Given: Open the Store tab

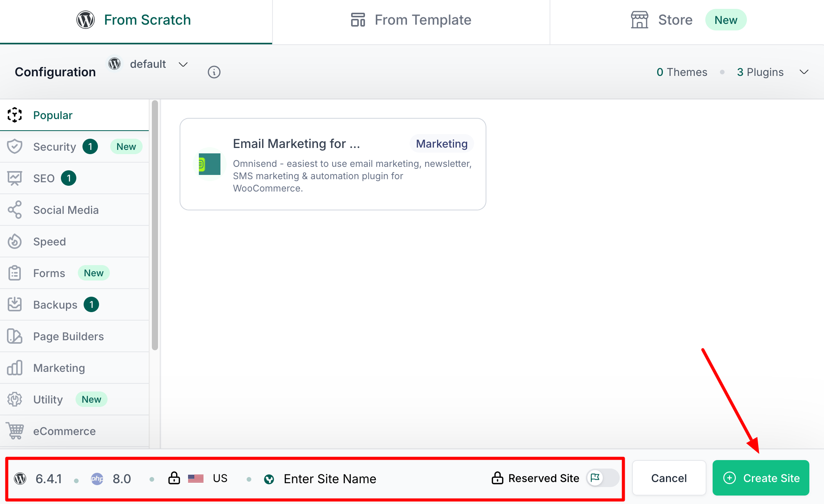Looking at the screenshot, I should pyautogui.click(x=675, y=20).
